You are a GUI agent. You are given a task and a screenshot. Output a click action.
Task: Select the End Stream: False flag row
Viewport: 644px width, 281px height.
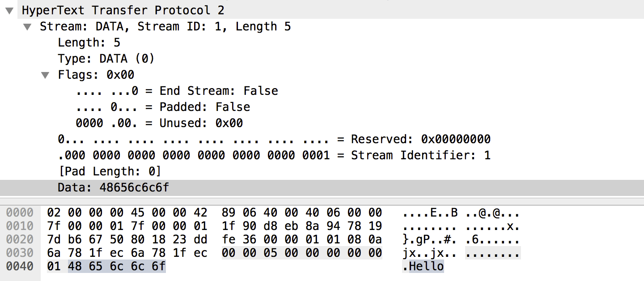[x=177, y=91]
